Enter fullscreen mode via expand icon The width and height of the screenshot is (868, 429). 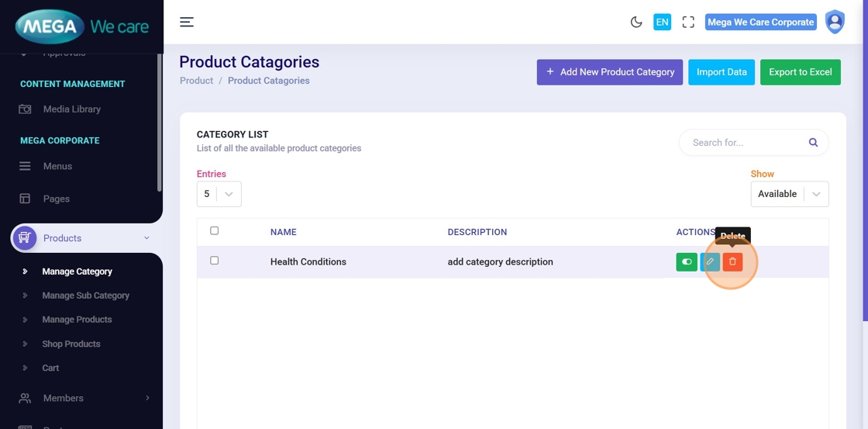(687, 22)
